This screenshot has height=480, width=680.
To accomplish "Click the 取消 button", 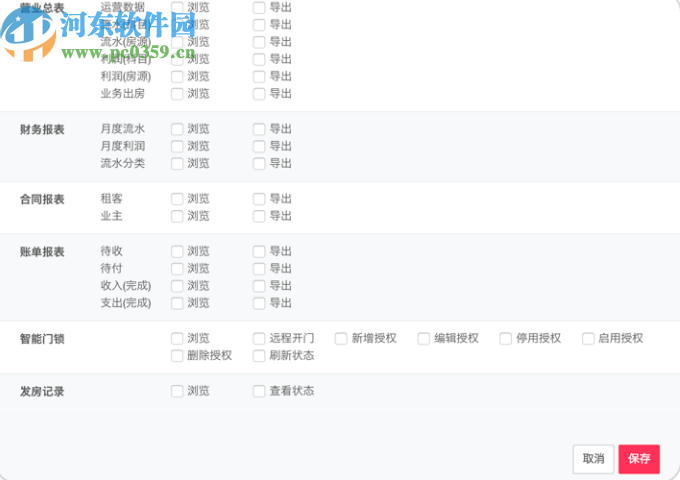I will tap(593, 459).
